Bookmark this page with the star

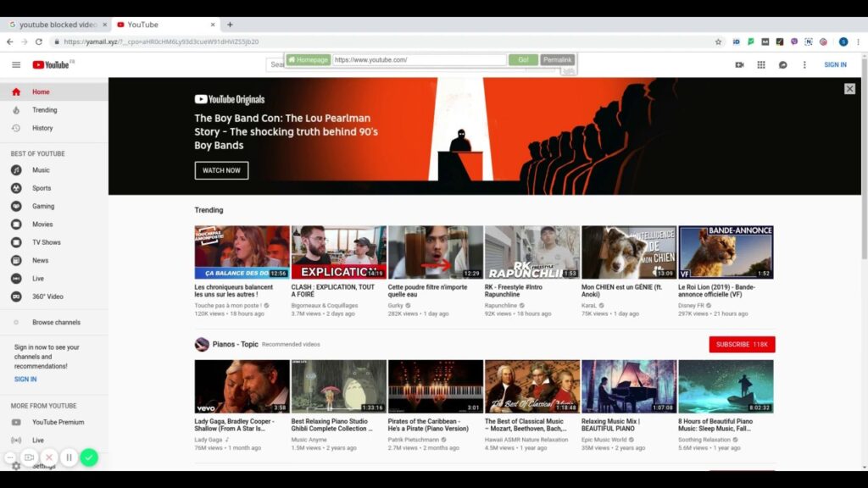[x=718, y=42]
